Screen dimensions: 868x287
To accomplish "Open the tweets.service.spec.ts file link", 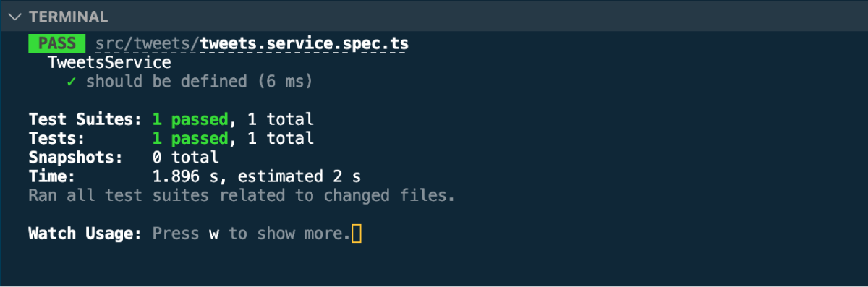I will click(305, 43).
